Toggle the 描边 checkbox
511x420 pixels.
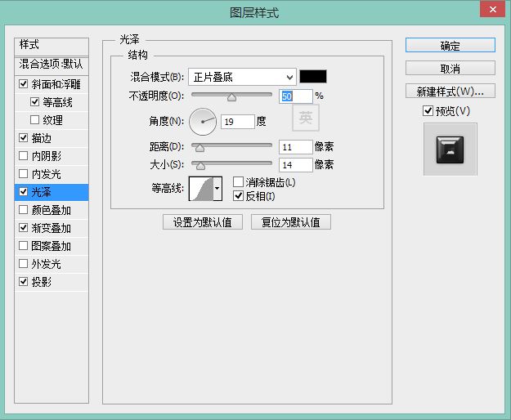coord(23,138)
